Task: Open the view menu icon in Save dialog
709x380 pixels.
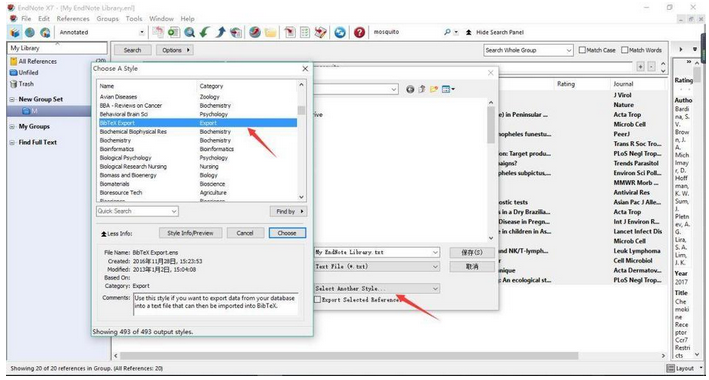Action: coord(448,89)
